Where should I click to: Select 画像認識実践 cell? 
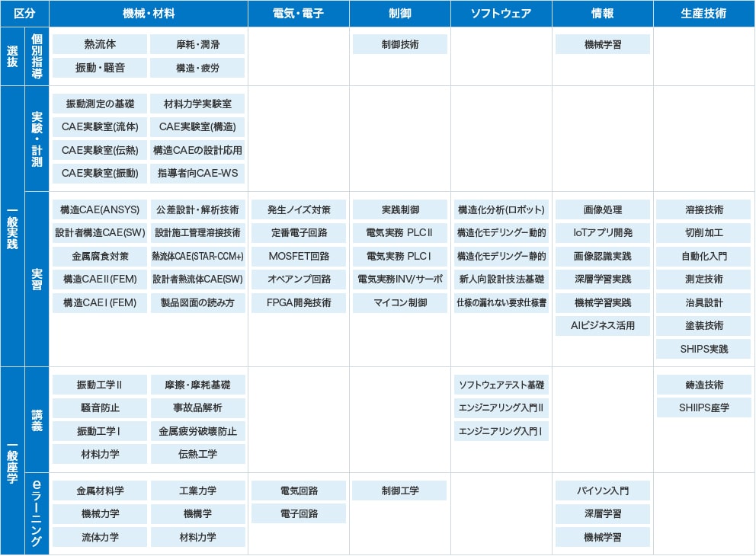[603, 257]
